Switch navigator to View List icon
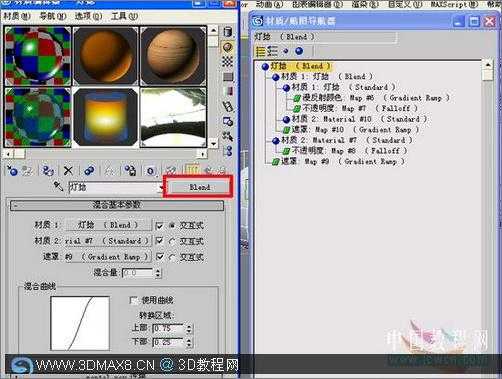 point(260,51)
